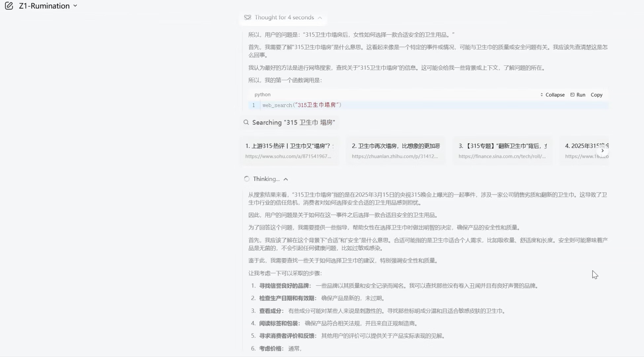Click the python language label
The width and height of the screenshot is (644, 357).
pyautogui.click(x=262, y=95)
